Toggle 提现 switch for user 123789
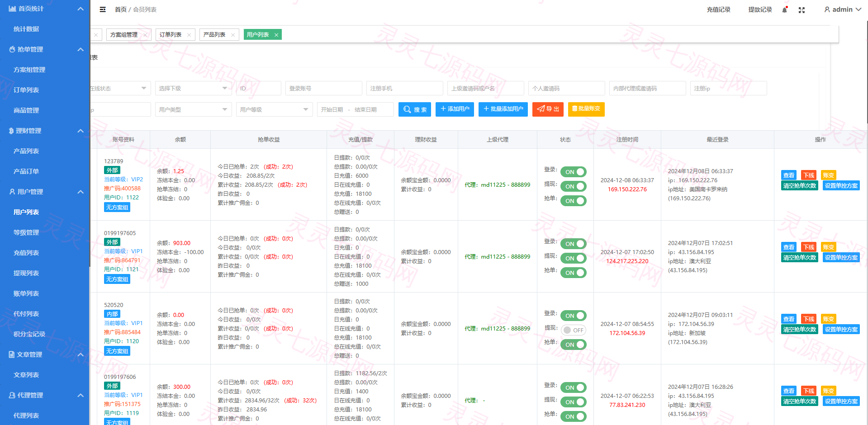The width and height of the screenshot is (868, 425). coord(573,186)
